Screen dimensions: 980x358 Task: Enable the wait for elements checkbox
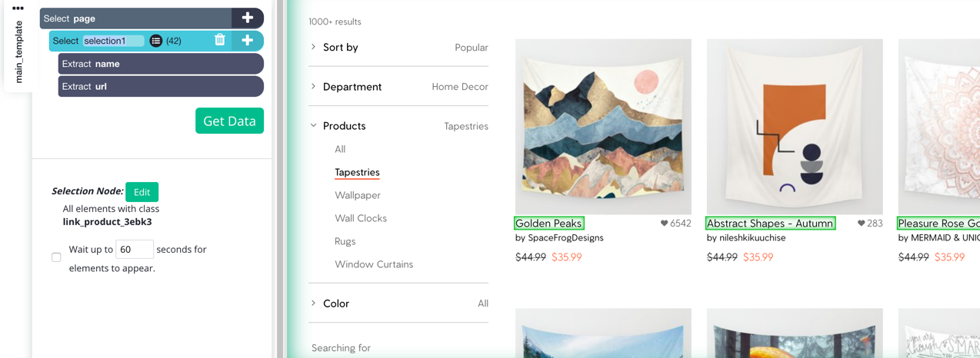pos(56,257)
